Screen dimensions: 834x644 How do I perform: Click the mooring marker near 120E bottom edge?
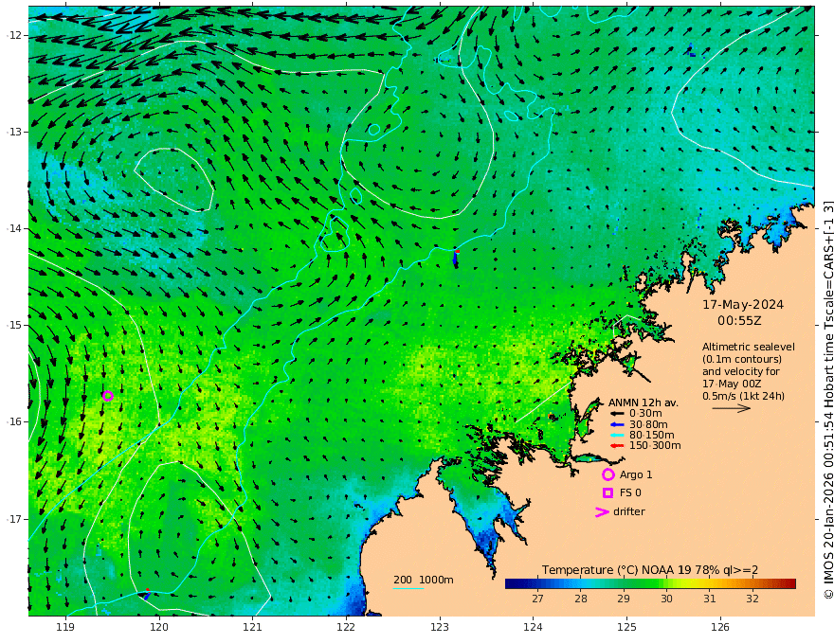click(147, 595)
